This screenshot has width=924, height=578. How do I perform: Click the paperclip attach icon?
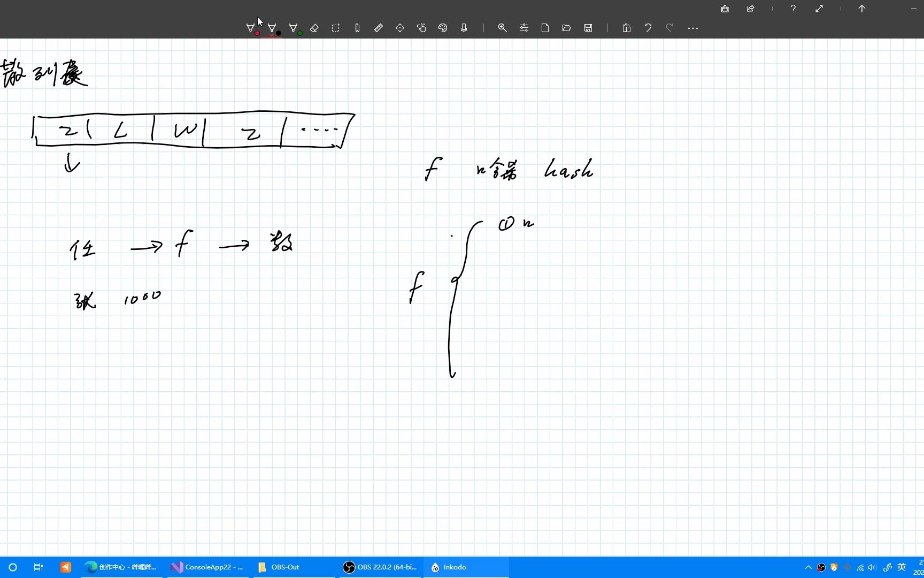pyautogui.click(x=357, y=28)
